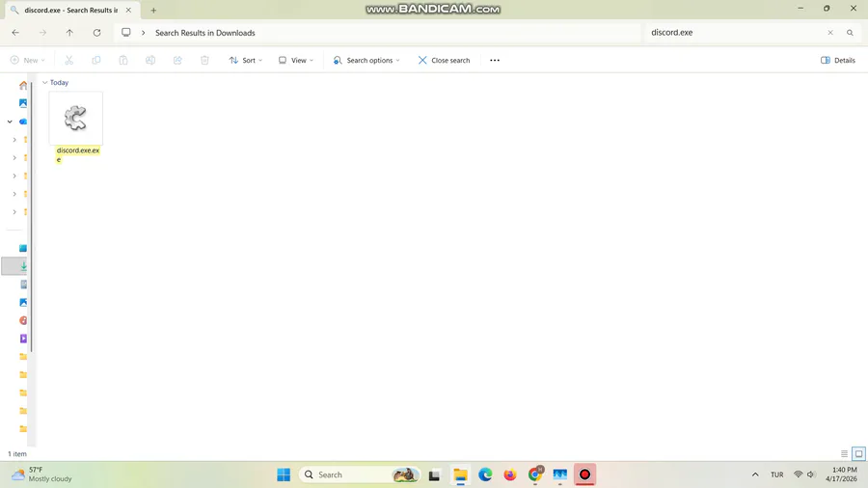
Task: Share the file via share icon
Action: [177, 61]
